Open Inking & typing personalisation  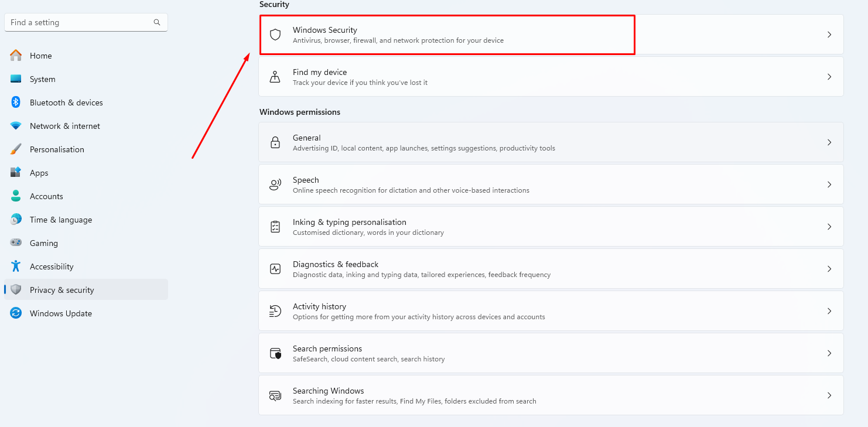click(551, 227)
